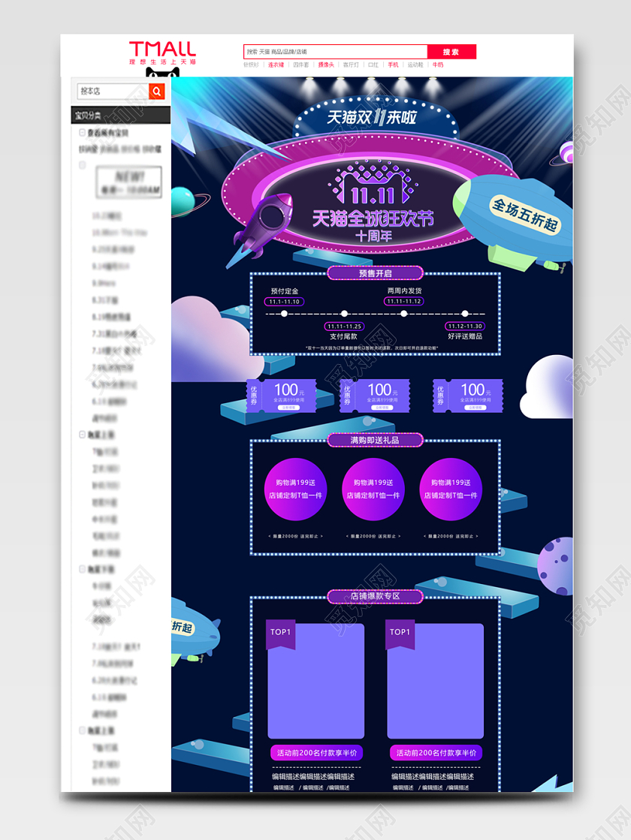Click the 11.1-11.10 dot on presale timeline
Screen dimensions: 631x840
coord(284,314)
